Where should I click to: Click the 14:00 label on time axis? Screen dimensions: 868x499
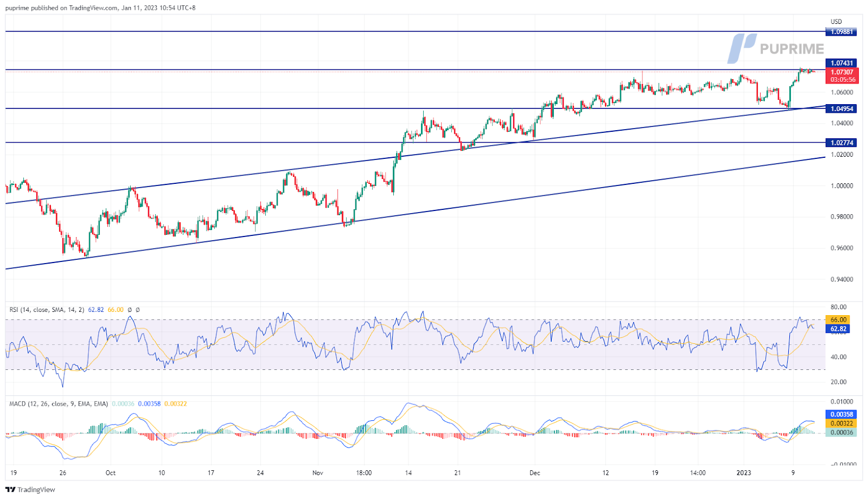point(698,473)
